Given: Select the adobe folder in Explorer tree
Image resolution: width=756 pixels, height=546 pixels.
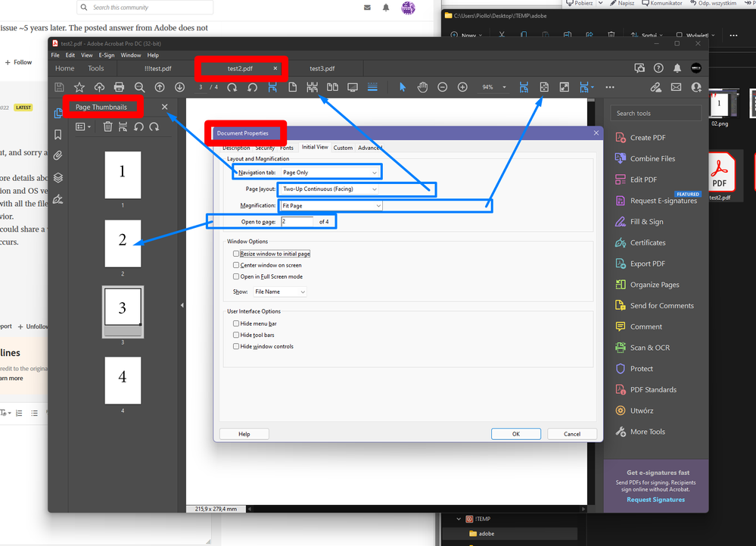Looking at the screenshot, I should [x=486, y=533].
